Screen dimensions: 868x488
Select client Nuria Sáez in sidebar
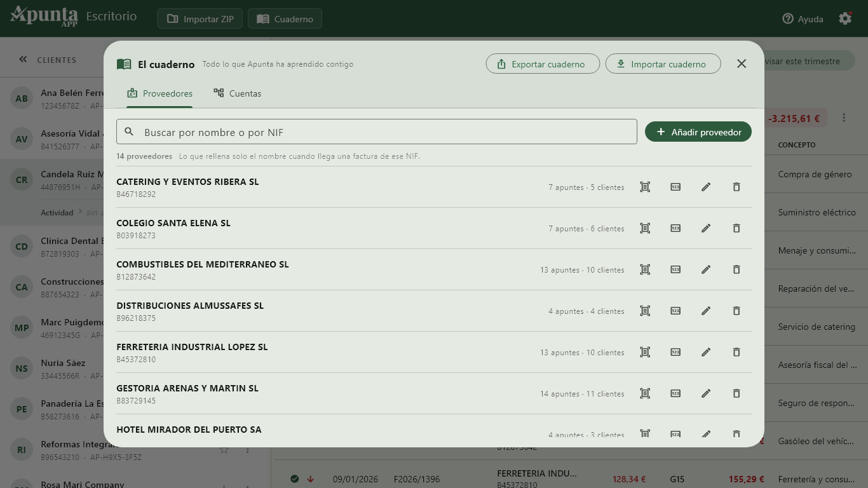click(63, 363)
